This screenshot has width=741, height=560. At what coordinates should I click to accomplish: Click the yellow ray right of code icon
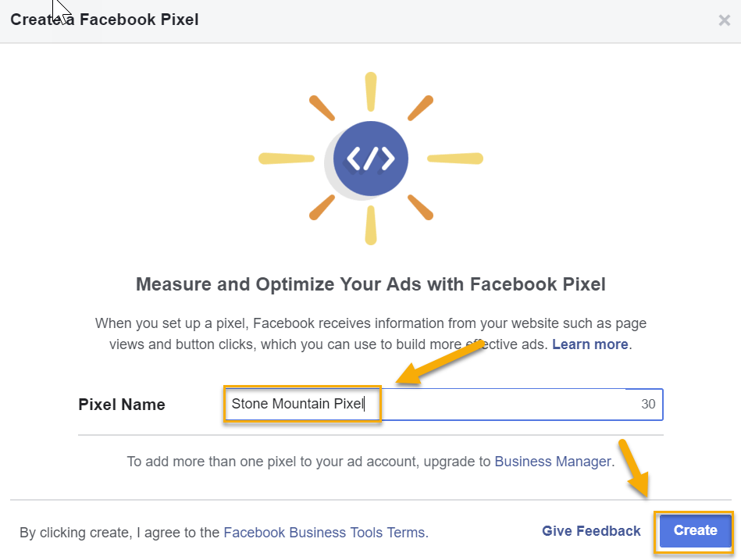455,159
